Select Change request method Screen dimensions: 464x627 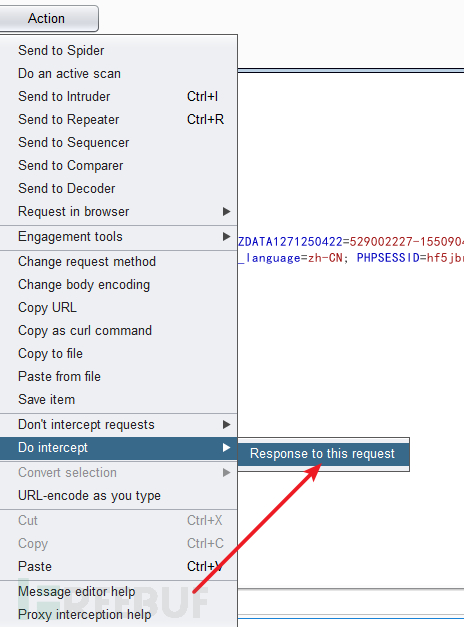(118, 262)
